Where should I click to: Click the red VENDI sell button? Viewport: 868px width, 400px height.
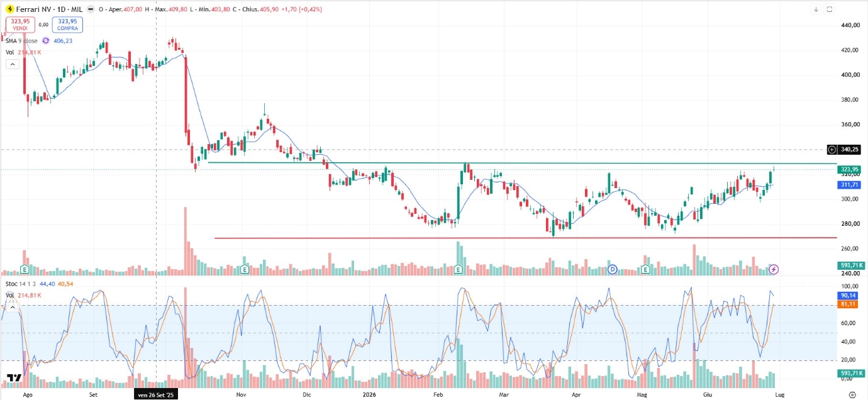pos(21,25)
